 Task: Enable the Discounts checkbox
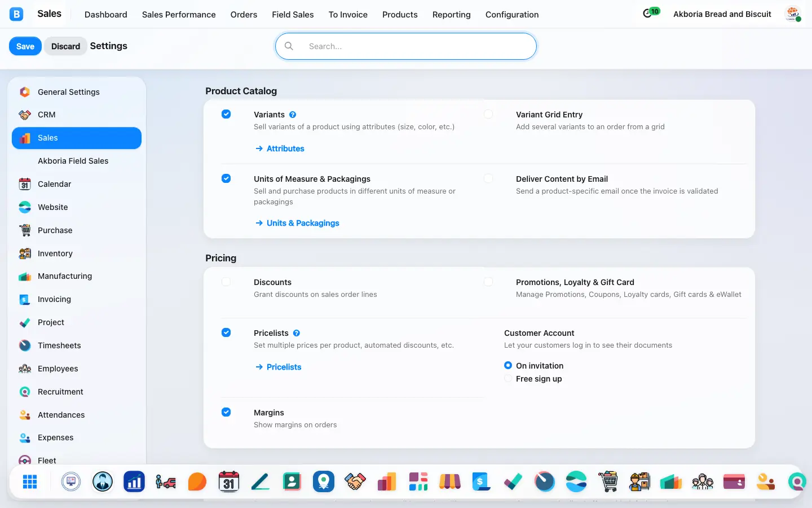tap(226, 282)
